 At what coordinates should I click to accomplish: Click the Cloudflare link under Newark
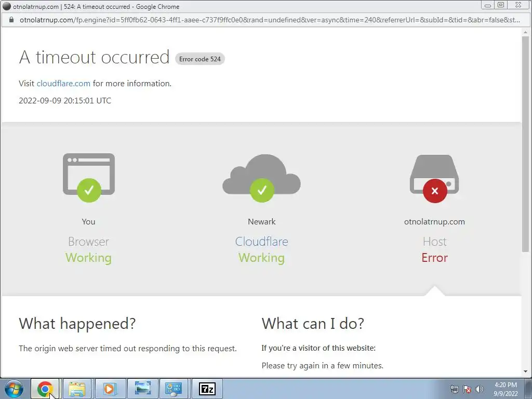click(x=262, y=242)
